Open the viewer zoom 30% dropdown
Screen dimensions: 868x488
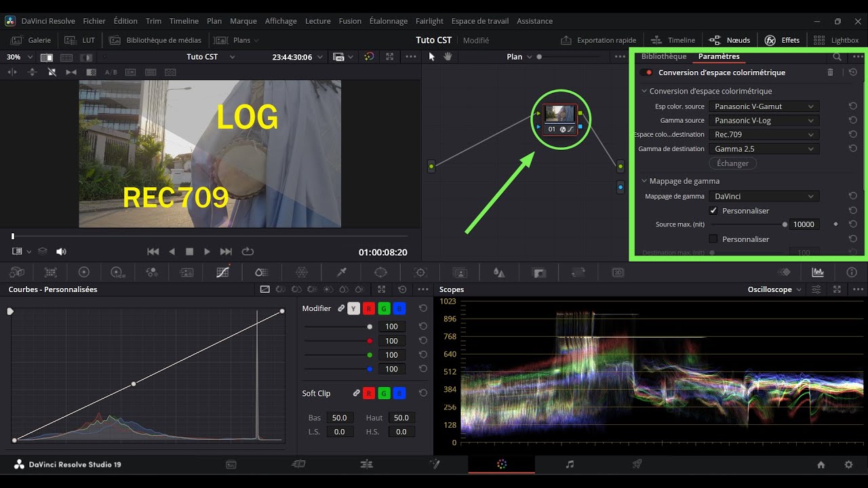(x=20, y=57)
